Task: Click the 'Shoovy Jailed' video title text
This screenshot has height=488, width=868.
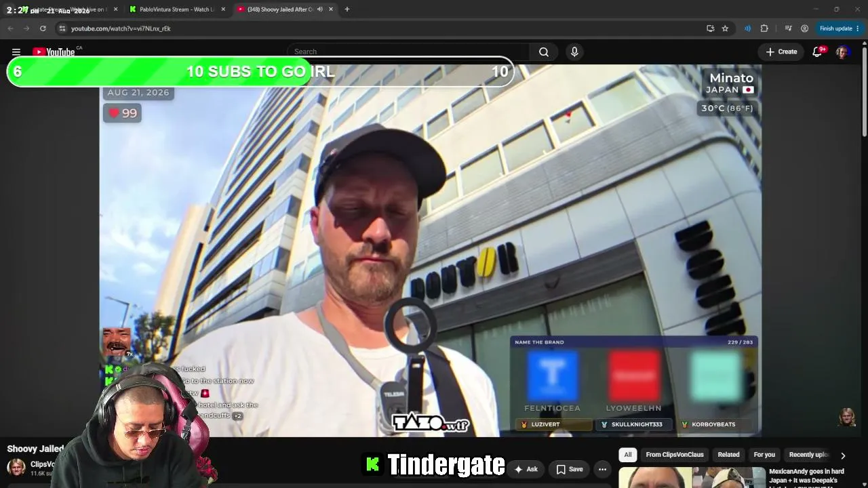Action: 35,449
